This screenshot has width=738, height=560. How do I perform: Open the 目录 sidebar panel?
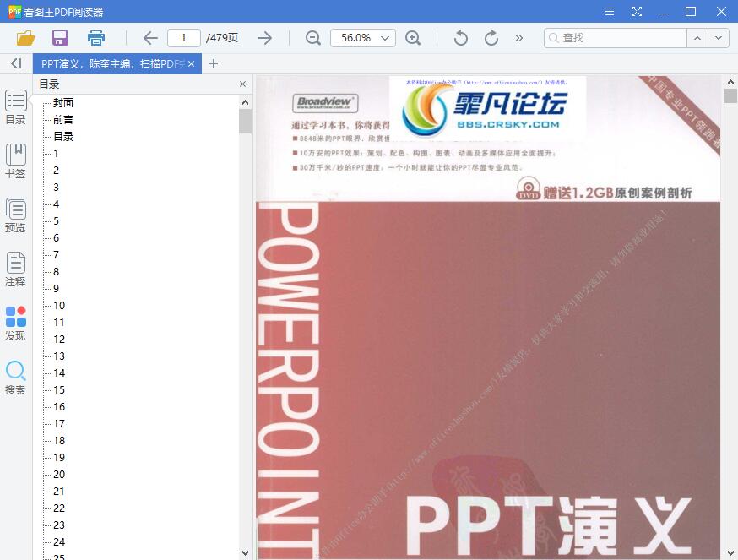pos(15,107)
